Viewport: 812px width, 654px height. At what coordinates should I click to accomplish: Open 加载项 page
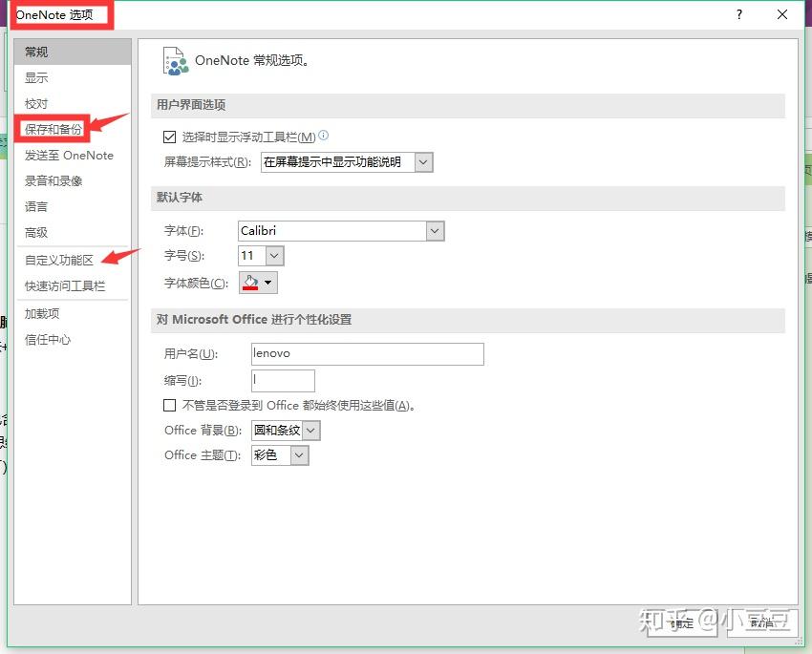[73, 313]
